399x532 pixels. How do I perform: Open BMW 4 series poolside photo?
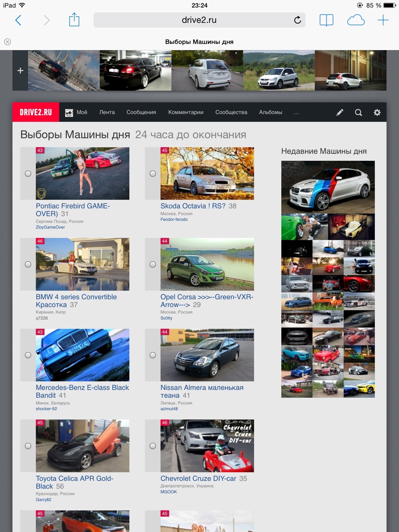pyautogui.click(x=82, y=264)
